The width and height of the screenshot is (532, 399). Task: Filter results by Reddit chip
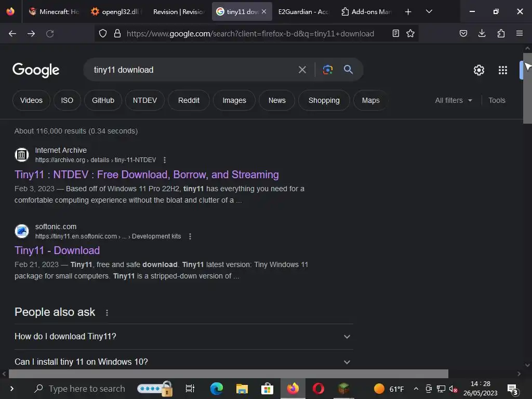pyautogui.click(x=189, y=100)
